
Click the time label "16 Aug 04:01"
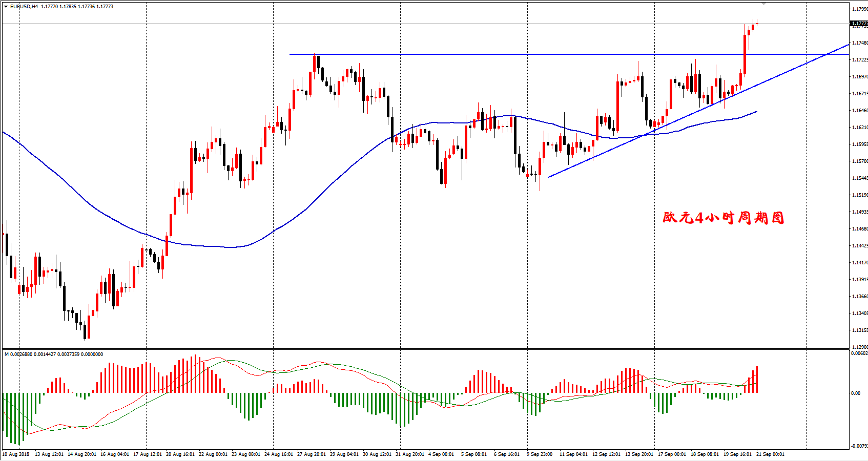(115, 454)
